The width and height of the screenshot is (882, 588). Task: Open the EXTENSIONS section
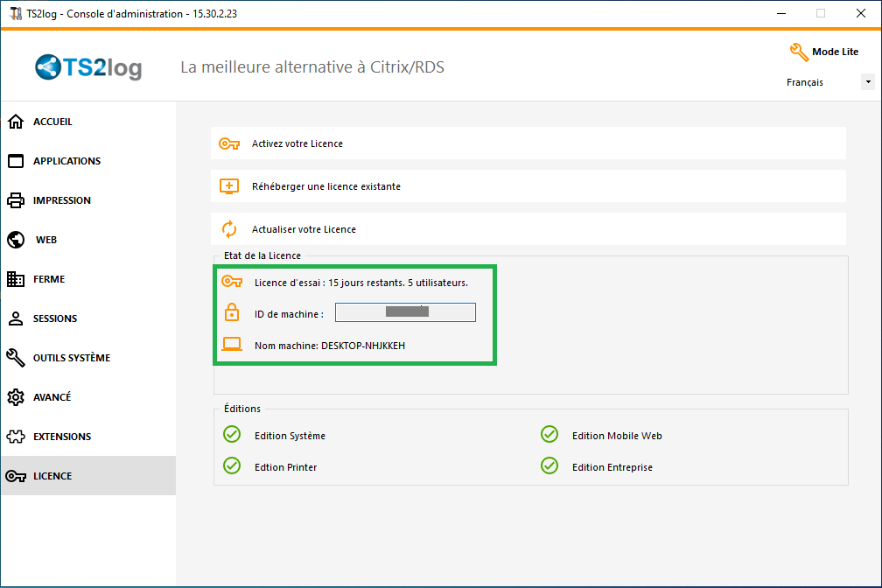[x=88, y=437]
